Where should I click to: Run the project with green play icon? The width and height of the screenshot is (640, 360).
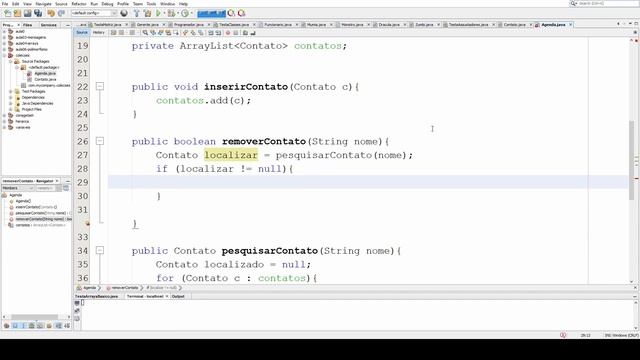pyautogui.click(x=158, y=13)
